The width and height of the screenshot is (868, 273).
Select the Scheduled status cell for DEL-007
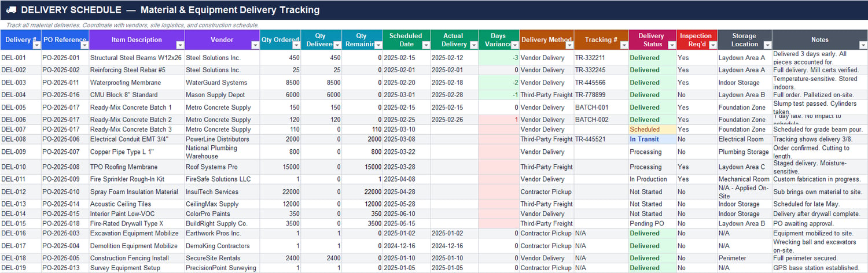(652, 130)
